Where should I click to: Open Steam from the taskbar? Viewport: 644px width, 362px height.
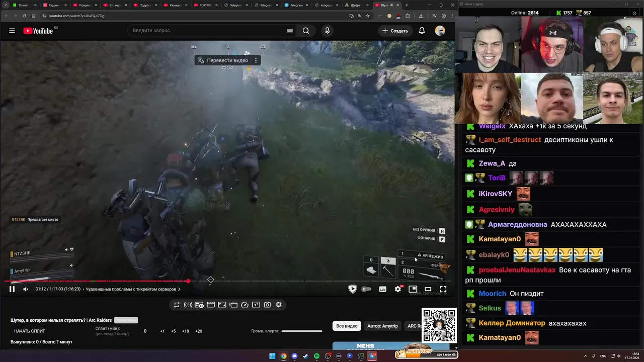[305, 356]
